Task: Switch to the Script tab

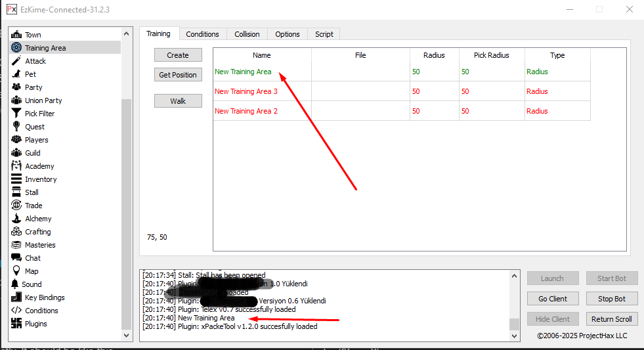Action: [324, 34]
